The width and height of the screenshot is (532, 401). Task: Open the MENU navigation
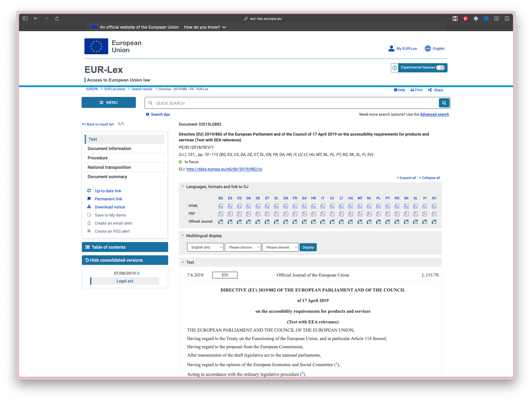coord(109,102)
